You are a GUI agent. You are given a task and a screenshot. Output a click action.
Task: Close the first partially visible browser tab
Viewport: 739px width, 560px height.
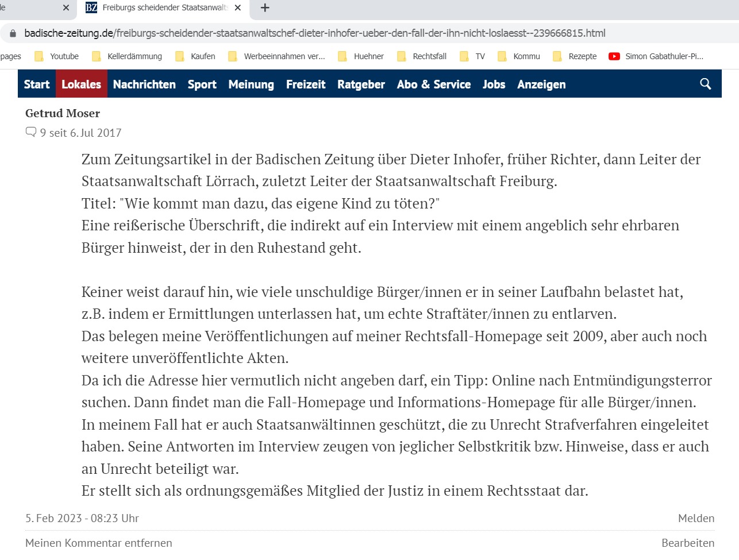pos(66,7)
